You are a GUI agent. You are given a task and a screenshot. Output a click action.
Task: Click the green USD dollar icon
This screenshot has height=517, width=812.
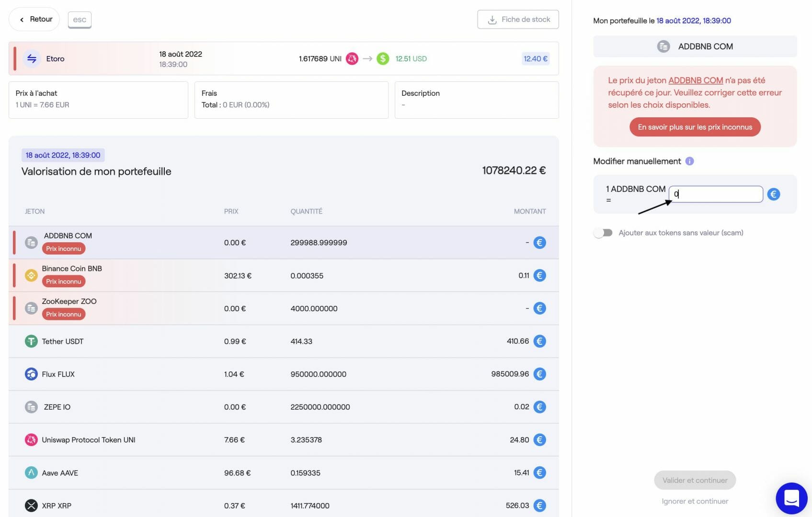[x=383, y=59]
